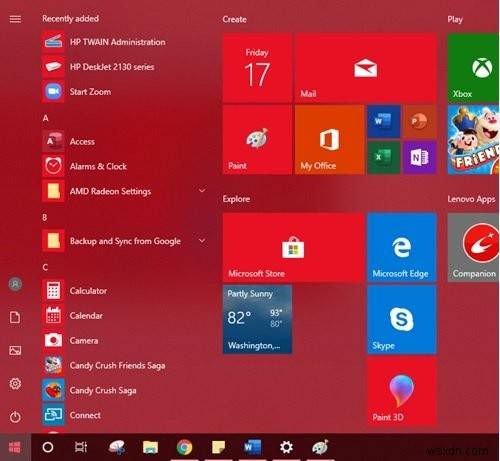Click the Play group heading
Viewport: 500px width, 461px height.
point(455,20)
